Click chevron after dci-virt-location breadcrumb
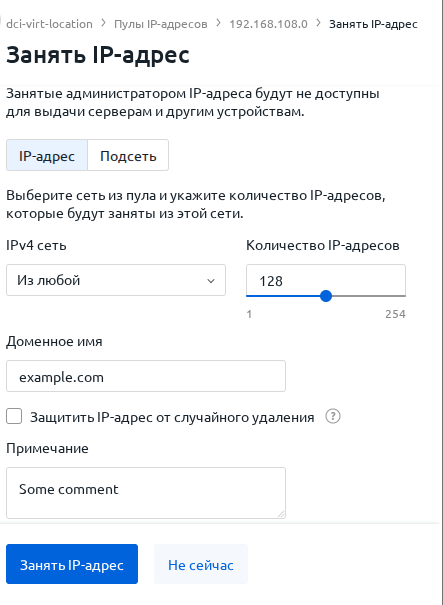This screenshot has width=443, height=605. pos(103,24)
